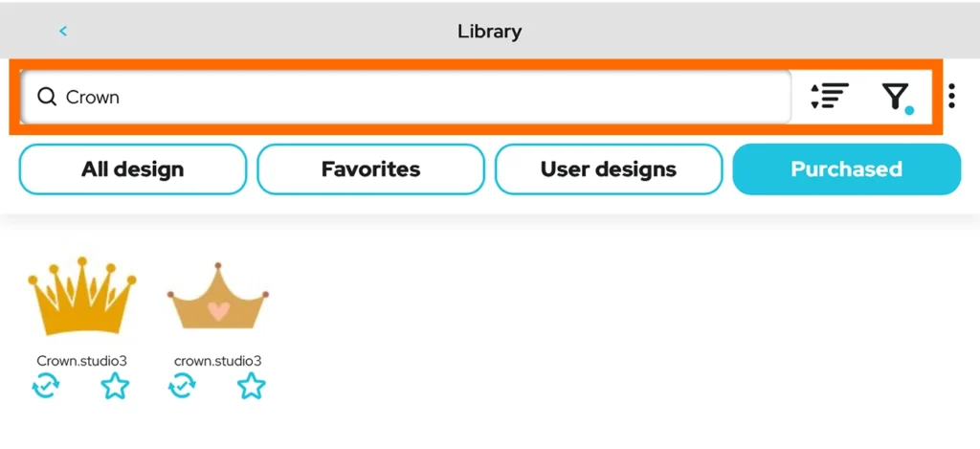Sync the heart crown design
The width and height of the screenshot is (980, 449).
(x=182, y=386)
